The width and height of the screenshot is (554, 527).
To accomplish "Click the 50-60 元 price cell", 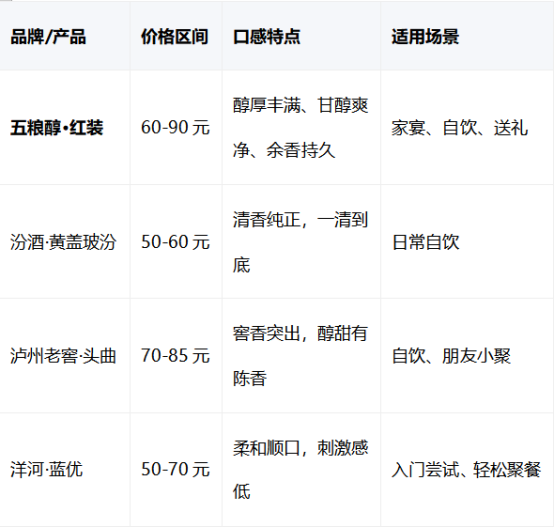I will coord(175,242).
